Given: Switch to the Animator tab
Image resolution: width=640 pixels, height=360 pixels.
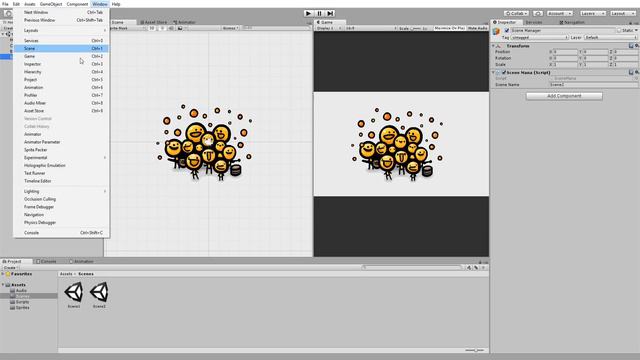Looking at the screenshot, I should click(184, 22).
